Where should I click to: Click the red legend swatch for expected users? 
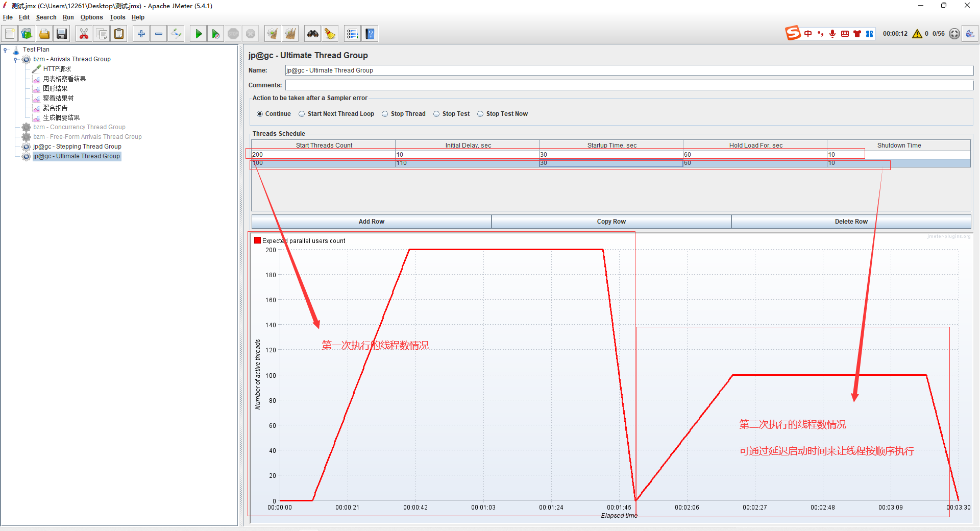click(258, 240)
